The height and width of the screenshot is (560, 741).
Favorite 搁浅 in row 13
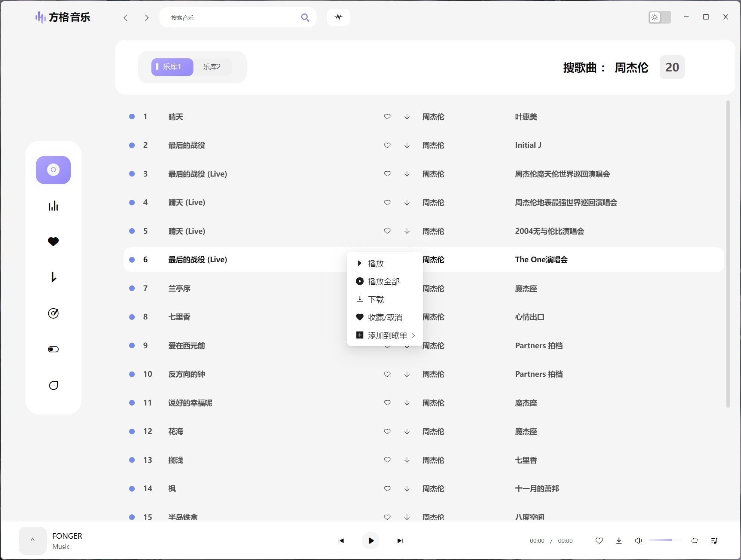387,460
